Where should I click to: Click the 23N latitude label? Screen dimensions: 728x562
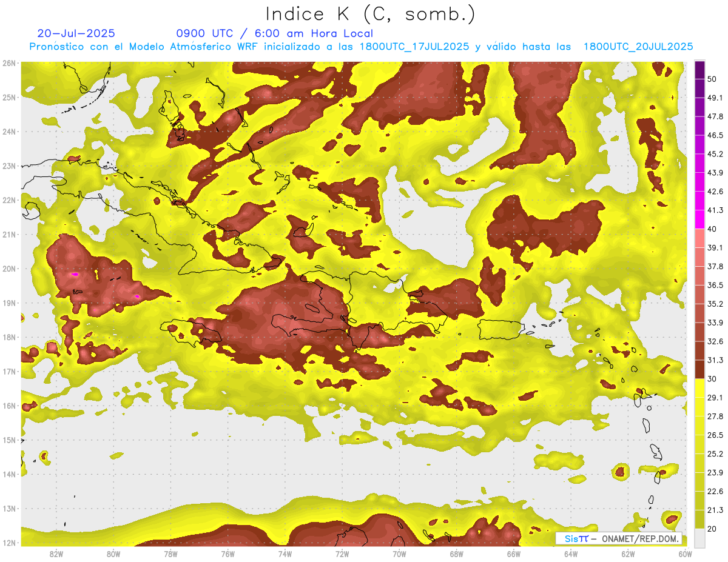click(x=9, y=166)
